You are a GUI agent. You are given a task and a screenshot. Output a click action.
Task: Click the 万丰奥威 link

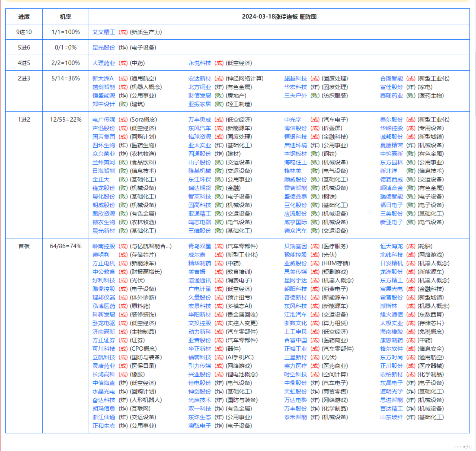click(200, 120)
